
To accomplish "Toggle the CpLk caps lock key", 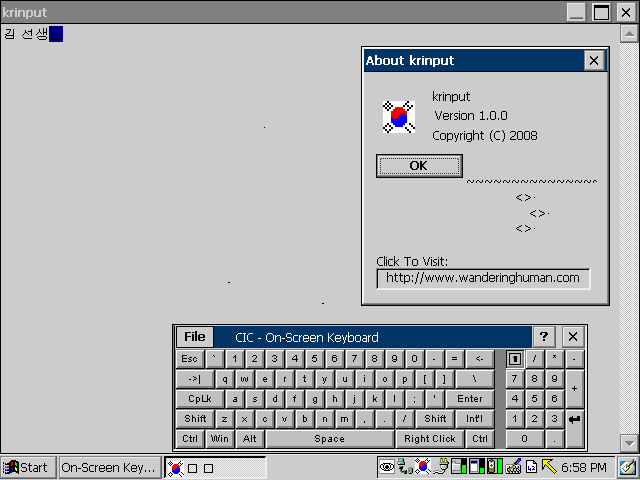I will click(200, 399).
